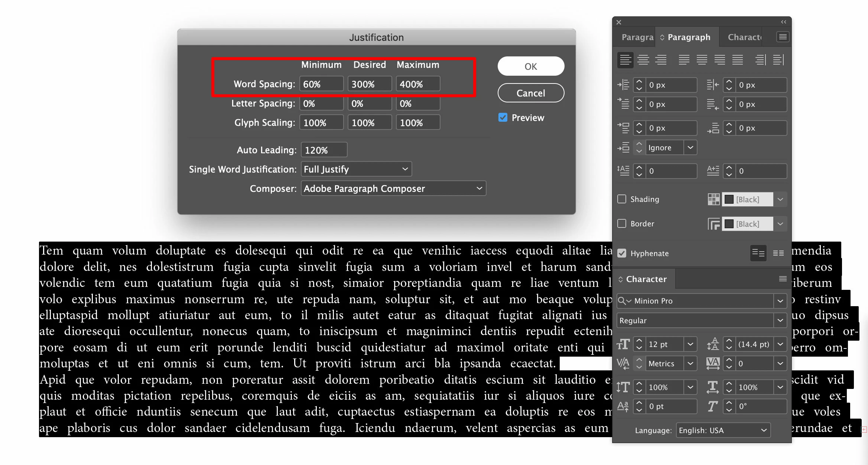Open the Composer dropdown

tap(393, 189)
